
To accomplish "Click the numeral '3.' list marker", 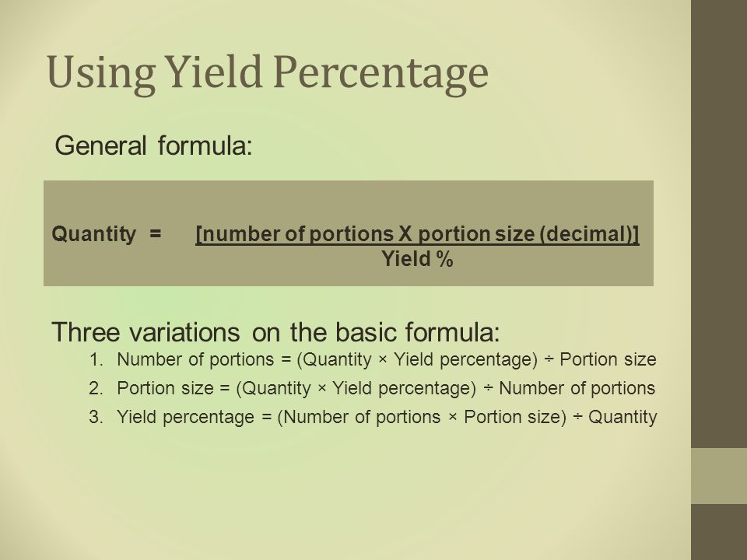I will point(96,417).
